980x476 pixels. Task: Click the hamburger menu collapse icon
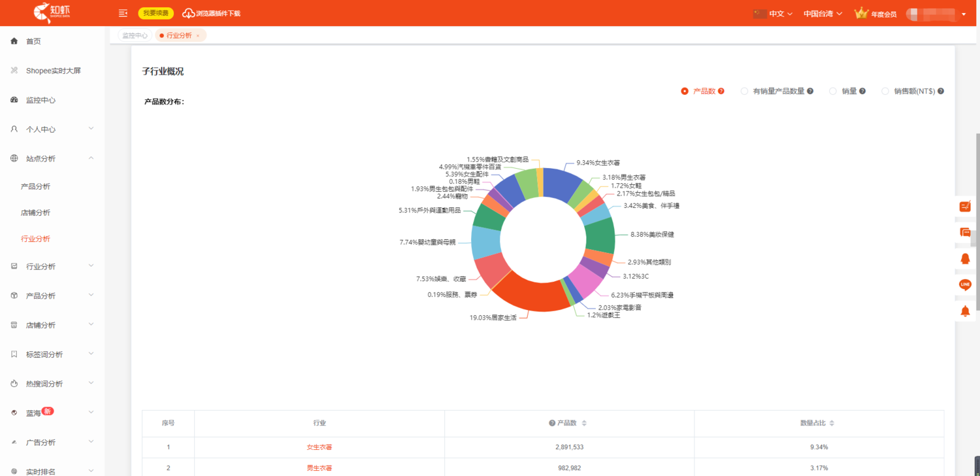pyautogui.click(x=123, y=13)
